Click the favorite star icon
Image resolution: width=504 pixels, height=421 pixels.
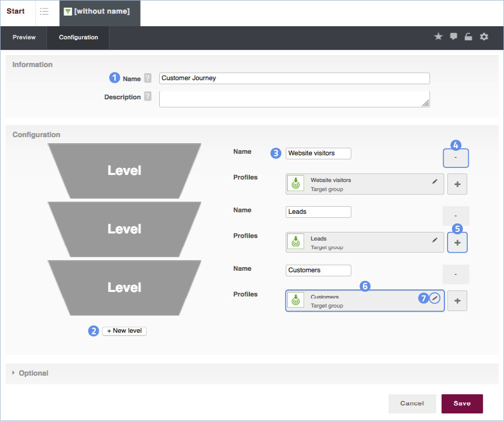[x=438, y=37]
